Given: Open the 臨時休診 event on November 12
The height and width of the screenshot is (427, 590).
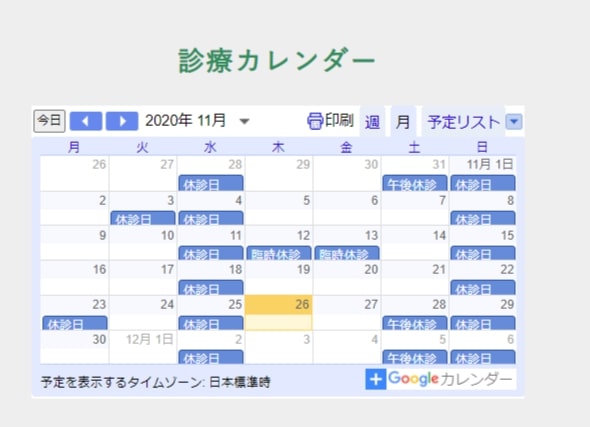Looking at the screenshot, I should click(279, 253).
